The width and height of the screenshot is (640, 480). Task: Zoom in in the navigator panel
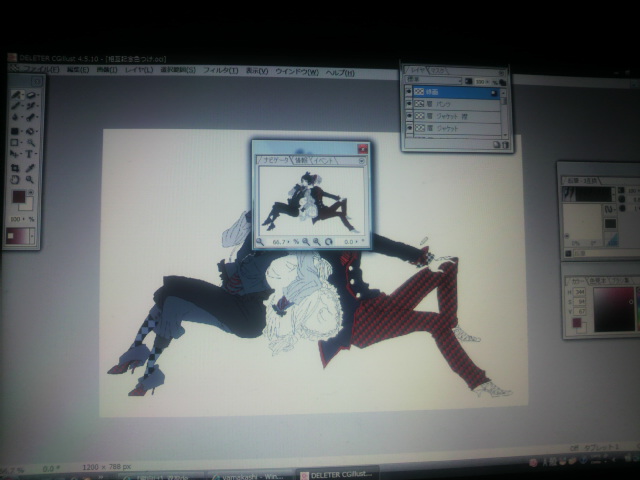pyautogui.click(x=317, y=242)
